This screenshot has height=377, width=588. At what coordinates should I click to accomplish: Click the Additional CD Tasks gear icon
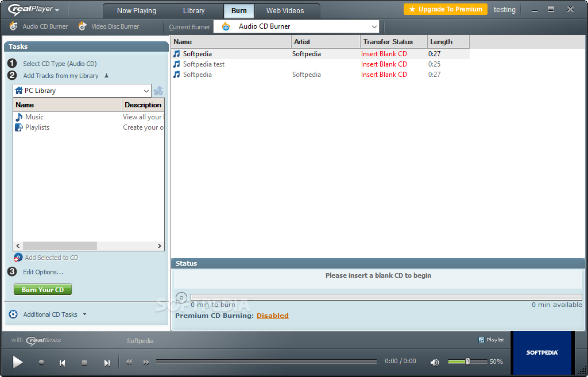13,314
